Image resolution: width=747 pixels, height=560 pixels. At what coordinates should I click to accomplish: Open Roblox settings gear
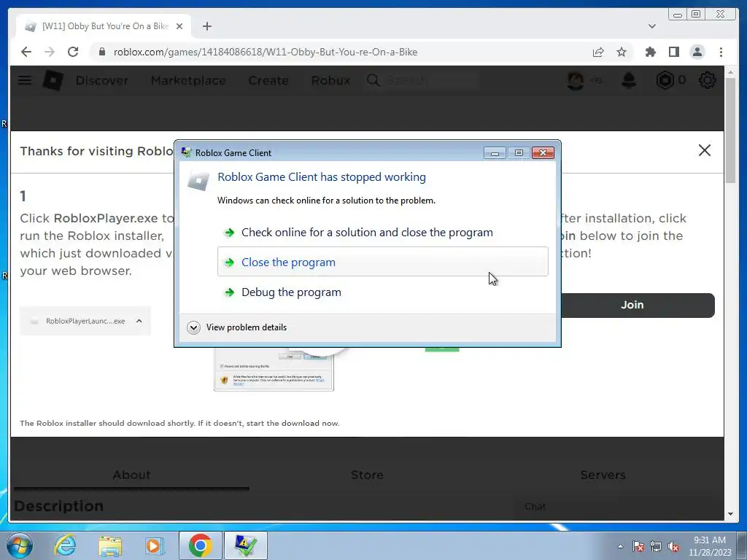tap(707, 80)
